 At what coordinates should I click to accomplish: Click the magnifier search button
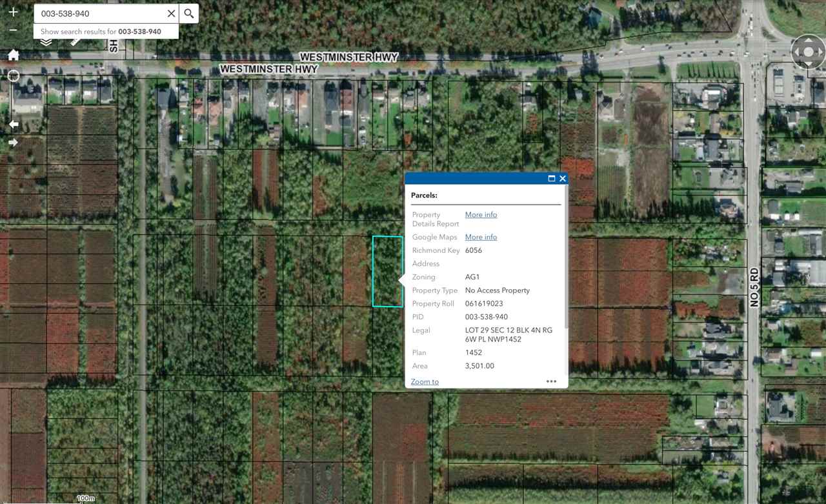[188, 13]
